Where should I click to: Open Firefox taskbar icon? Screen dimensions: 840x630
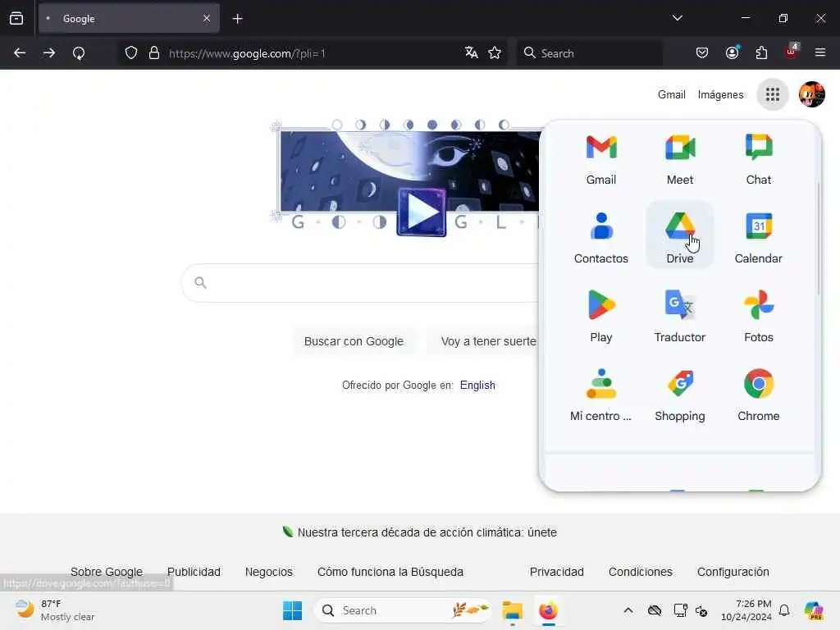(548, 610)
